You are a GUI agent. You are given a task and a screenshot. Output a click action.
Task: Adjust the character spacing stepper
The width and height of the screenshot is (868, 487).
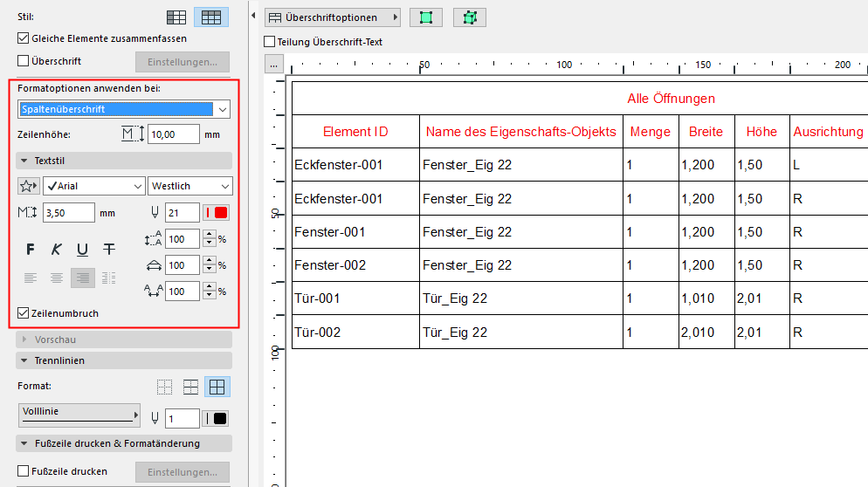tap(210, 292)
